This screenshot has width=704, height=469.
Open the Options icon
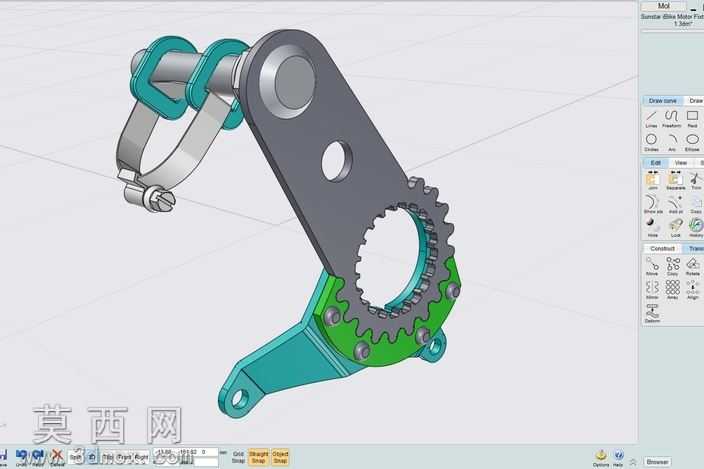coord(601,459)
